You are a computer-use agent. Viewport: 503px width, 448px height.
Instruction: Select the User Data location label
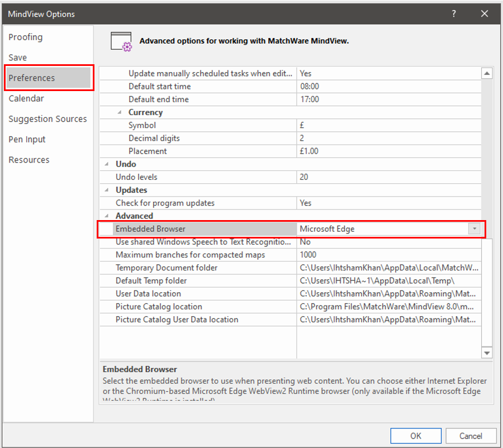click(148, 294)
